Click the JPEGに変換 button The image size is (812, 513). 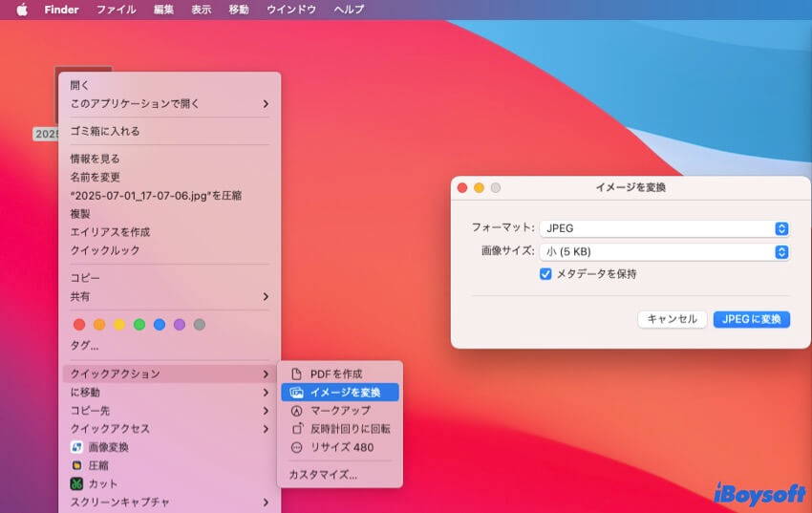pyautogui.click(x=752, y=319)
